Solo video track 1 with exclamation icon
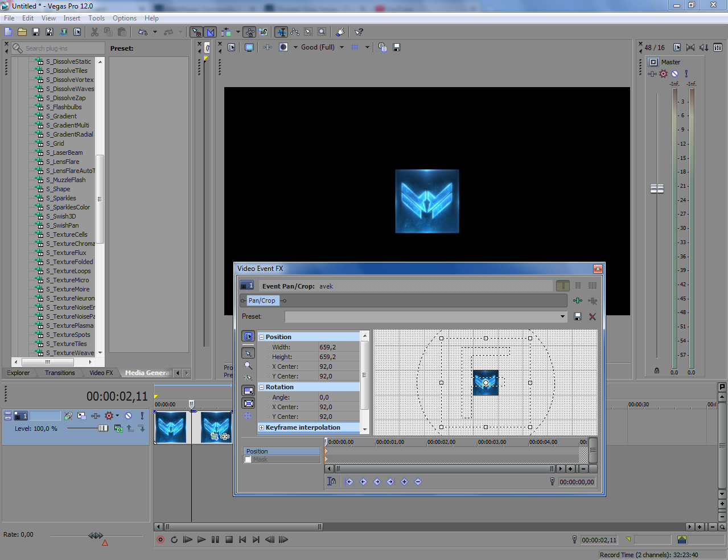Screen dimensions: 728x560 click(142, 416)
